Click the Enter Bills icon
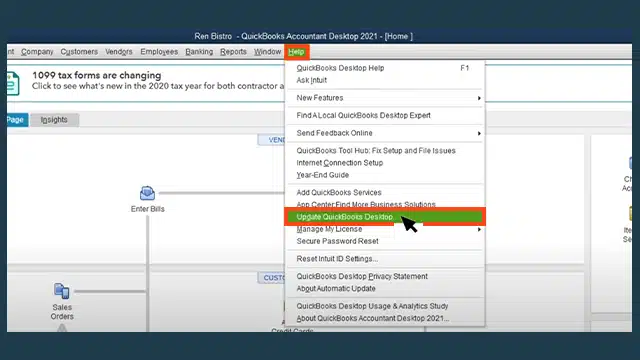This screenshot has height=360, width=640. (147, 193)
